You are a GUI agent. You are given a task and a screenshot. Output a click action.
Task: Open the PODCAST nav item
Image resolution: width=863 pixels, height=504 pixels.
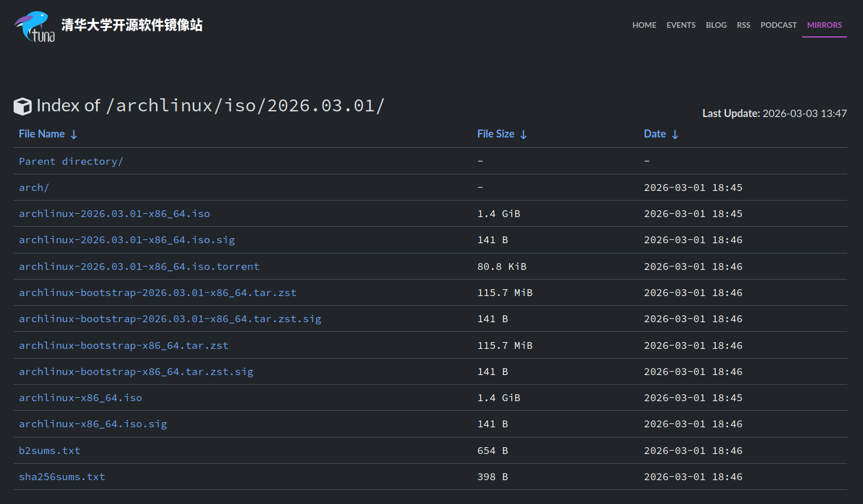tap(779, 25)
